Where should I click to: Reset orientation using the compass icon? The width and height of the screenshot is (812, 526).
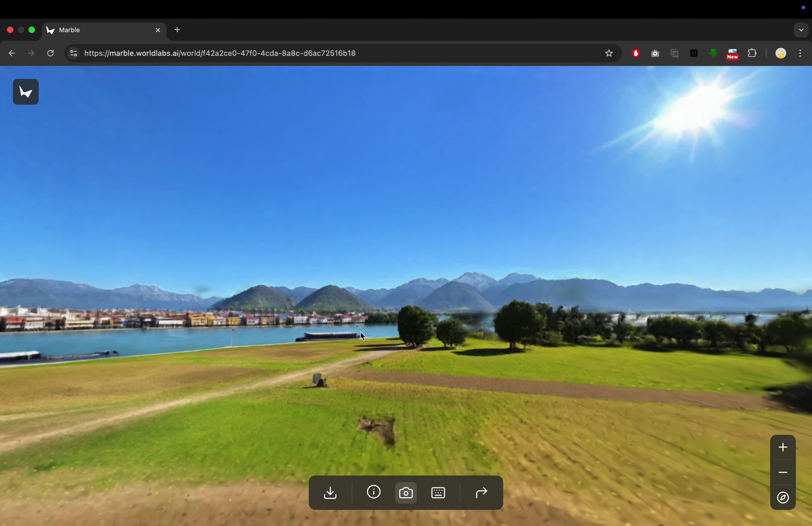(782, 498)
